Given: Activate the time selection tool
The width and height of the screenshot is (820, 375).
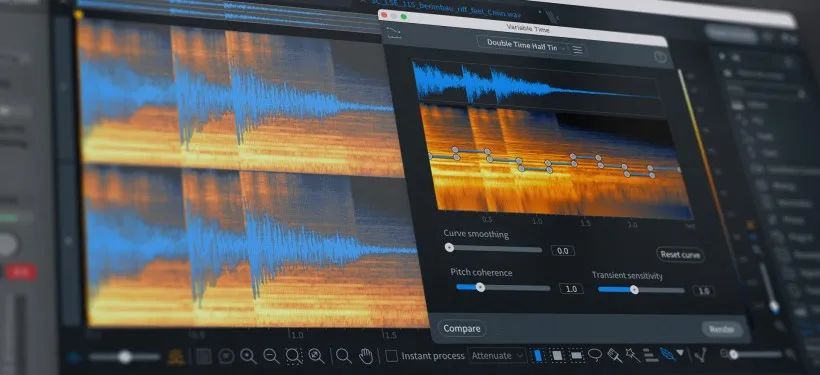Looking at the screenshot, I should (x=538, y=356).
